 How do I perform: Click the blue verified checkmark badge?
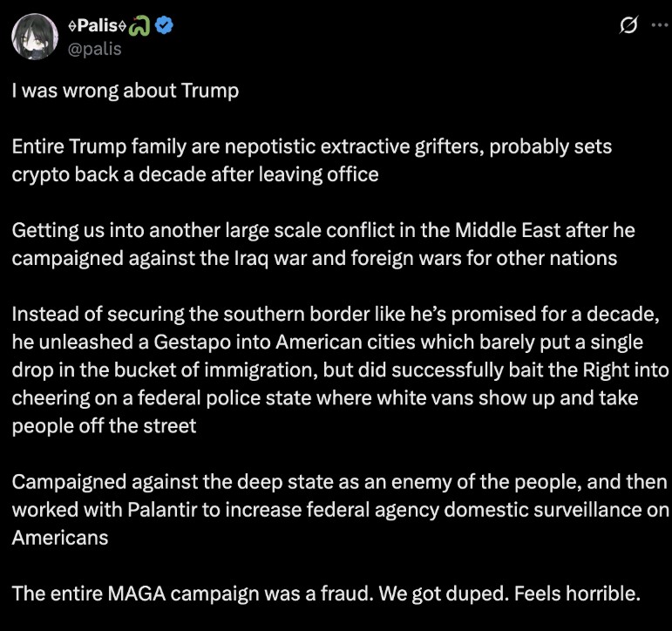click(163, 25)
